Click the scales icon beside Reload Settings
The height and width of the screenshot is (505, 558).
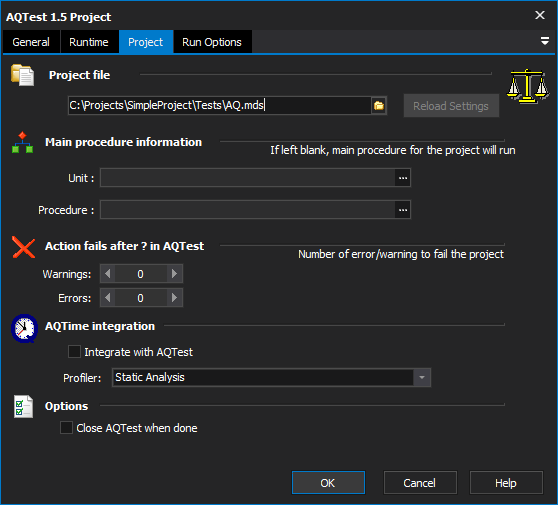528,86
